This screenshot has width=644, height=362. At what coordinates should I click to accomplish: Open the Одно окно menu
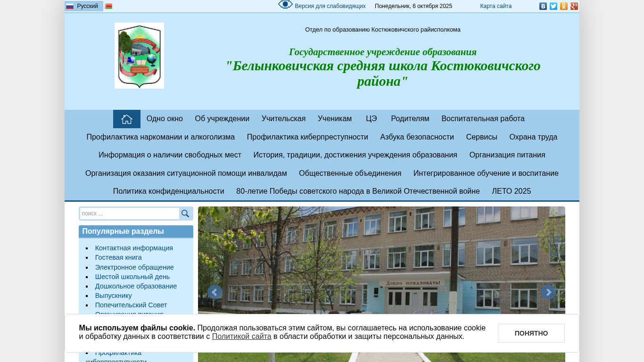[165, 119]
